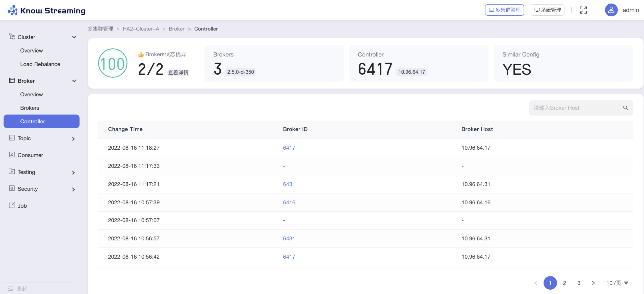Click the Know Streaming logo
The height and width of the screenshot is (294, 644).
[x=46, y=10]
